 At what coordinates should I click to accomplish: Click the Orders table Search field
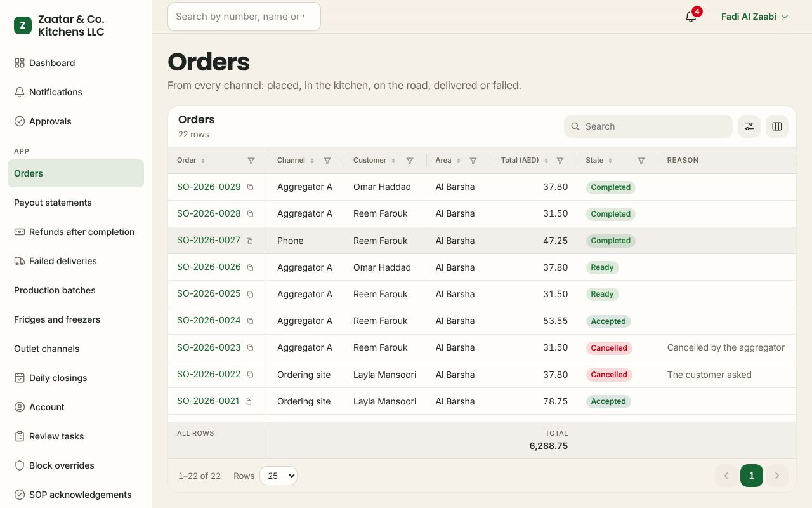coord(648,126)
